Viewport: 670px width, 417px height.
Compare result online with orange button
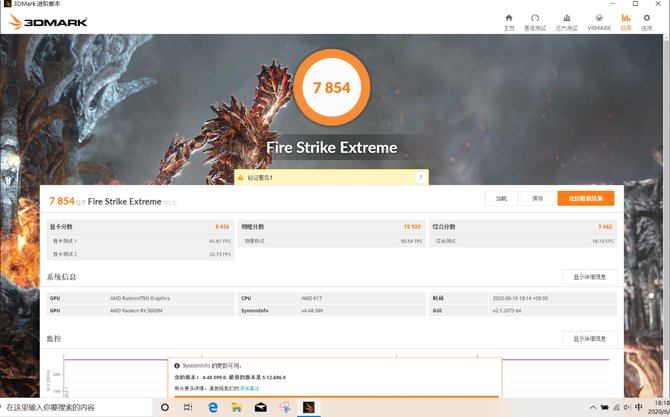click(586, 199)
